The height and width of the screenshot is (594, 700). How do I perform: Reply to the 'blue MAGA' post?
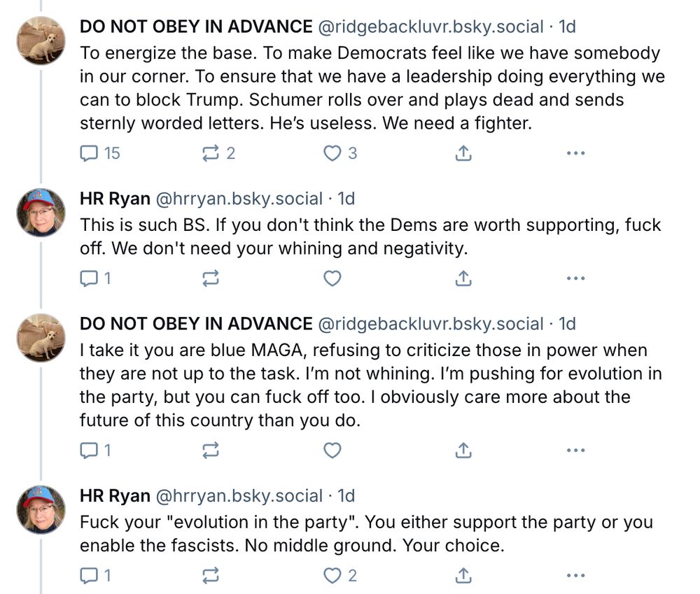click(x=90, y=451)
